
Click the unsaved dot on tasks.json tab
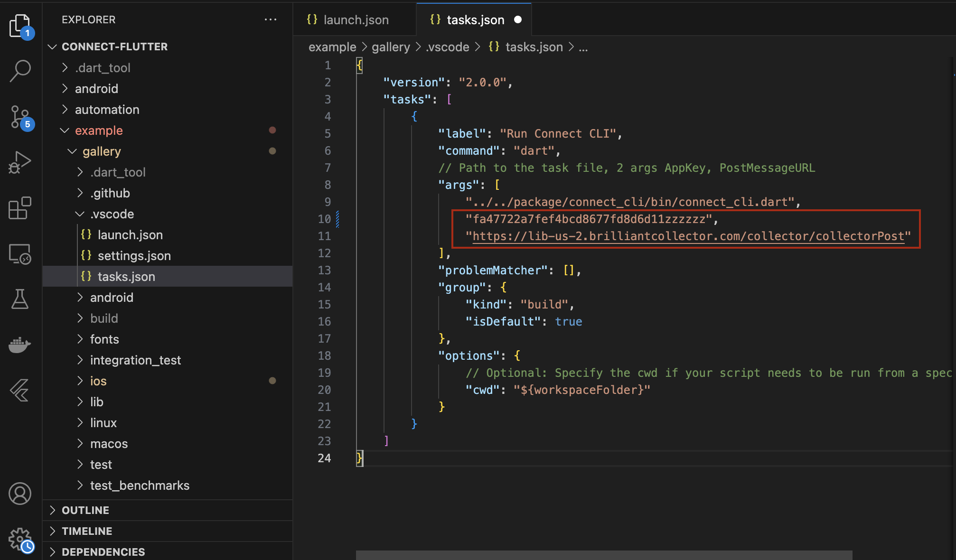point(518,19)
